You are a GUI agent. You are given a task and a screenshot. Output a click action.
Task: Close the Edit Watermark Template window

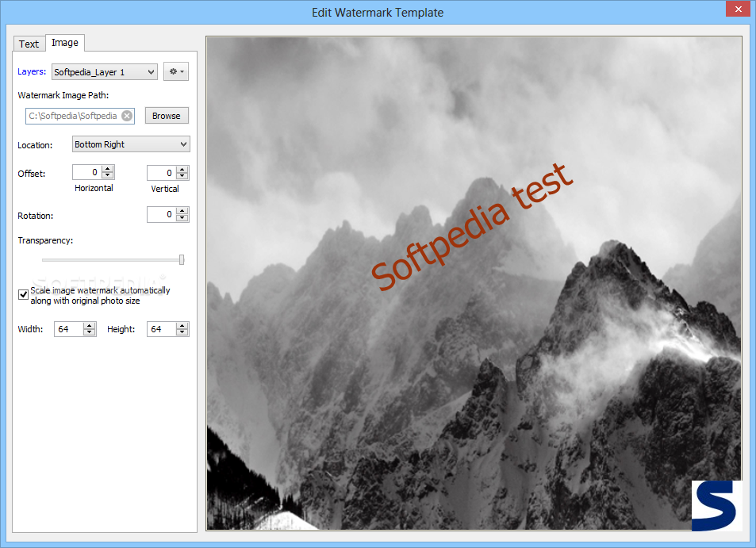[x=739, y=9]
